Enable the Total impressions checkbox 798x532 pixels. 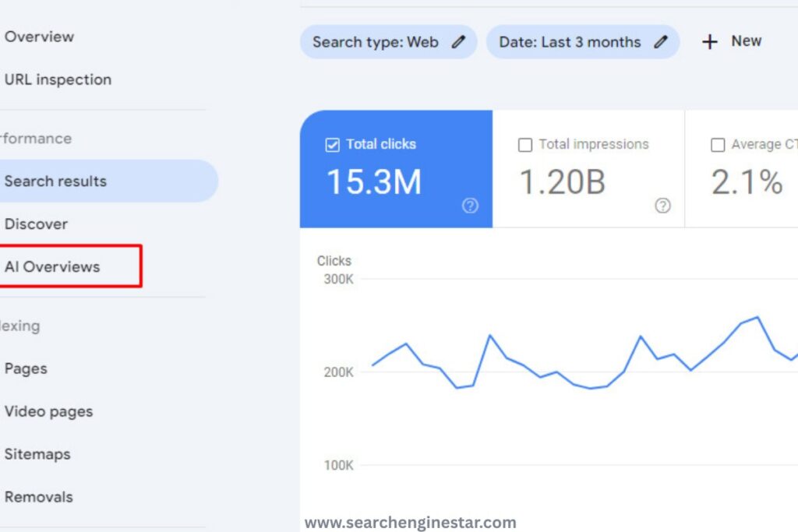click(x=524, y=144)
